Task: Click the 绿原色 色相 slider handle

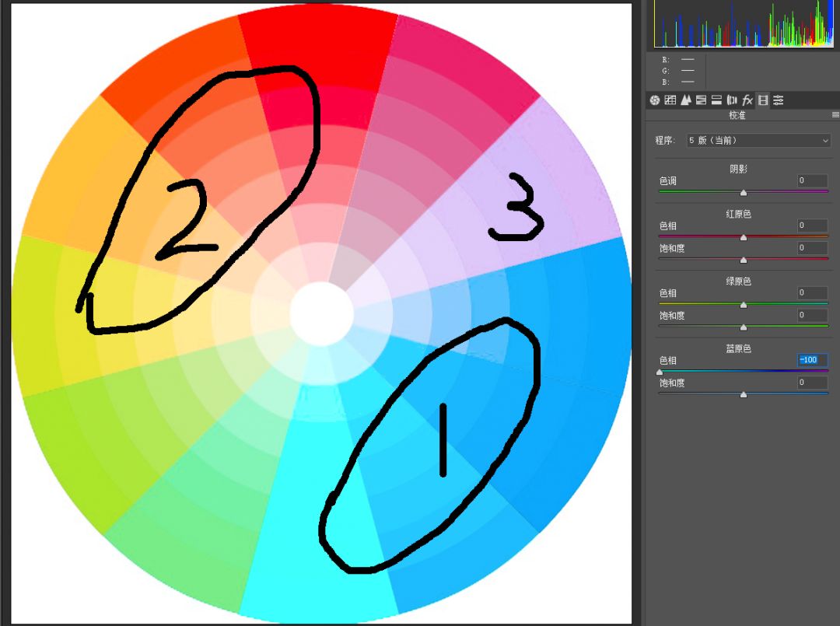Action: pyautogui.click(x=743, y=305)
